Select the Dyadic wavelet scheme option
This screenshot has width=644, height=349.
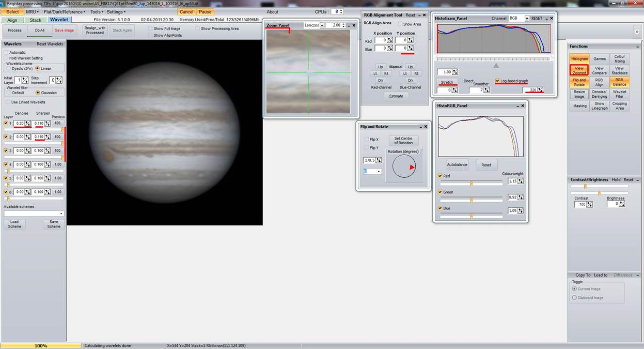pos(8,69)
